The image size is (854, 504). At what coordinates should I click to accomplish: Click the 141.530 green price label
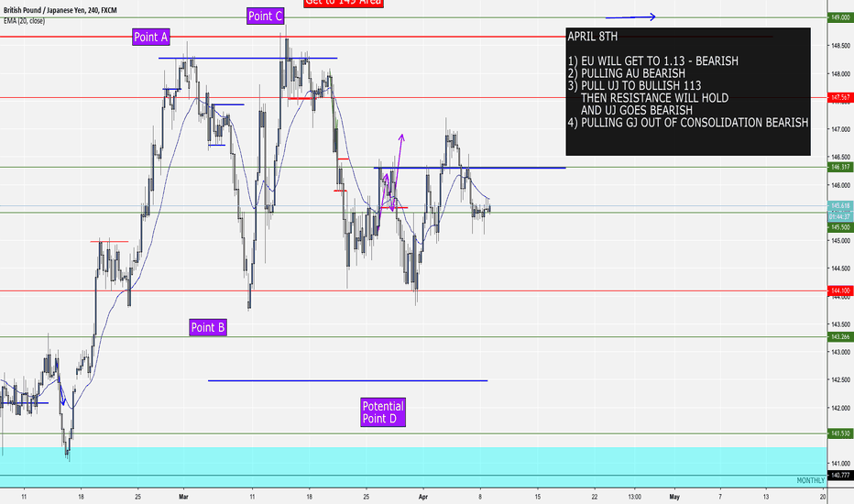840,433
